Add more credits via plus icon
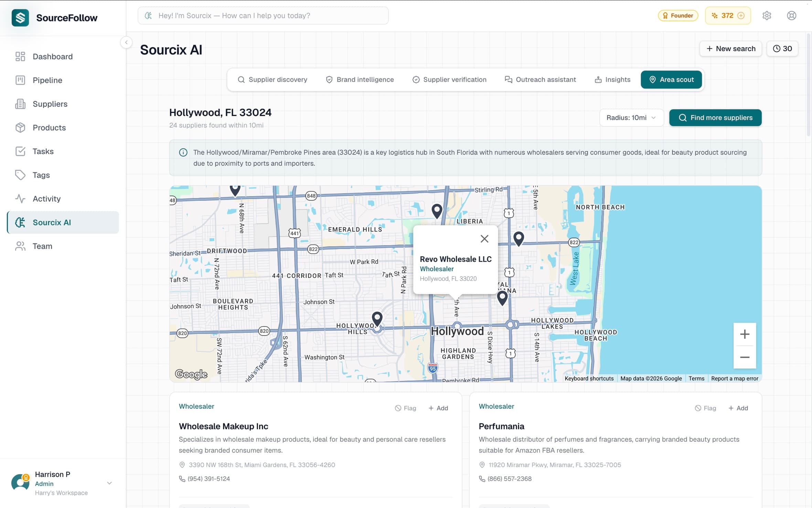812x508 pixels. [741, 15]
